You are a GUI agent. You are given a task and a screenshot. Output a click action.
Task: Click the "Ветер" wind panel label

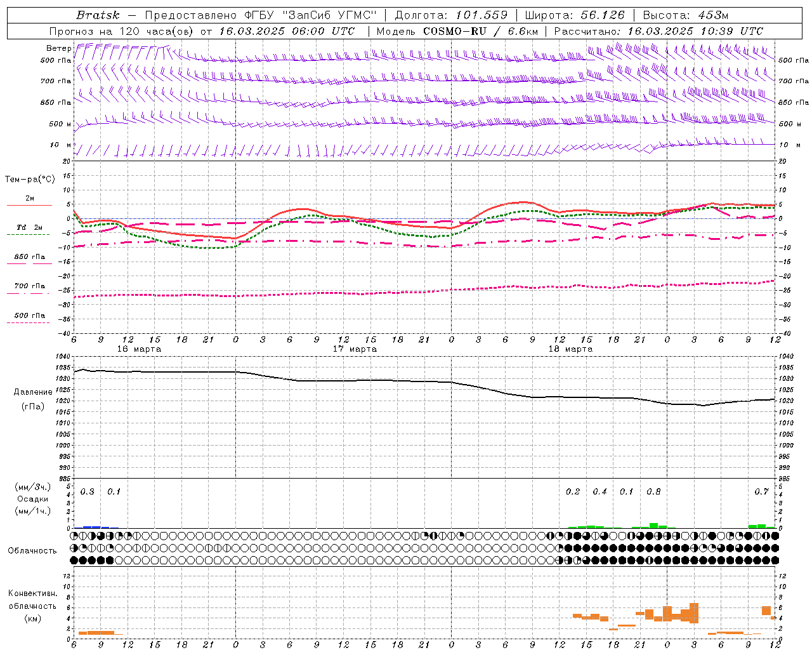(59, 48)
